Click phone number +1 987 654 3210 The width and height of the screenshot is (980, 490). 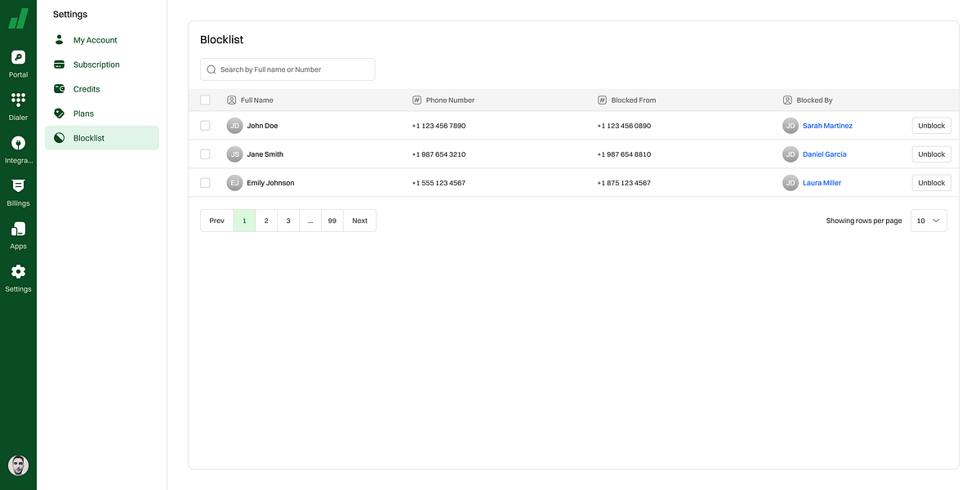pos(439,154)
